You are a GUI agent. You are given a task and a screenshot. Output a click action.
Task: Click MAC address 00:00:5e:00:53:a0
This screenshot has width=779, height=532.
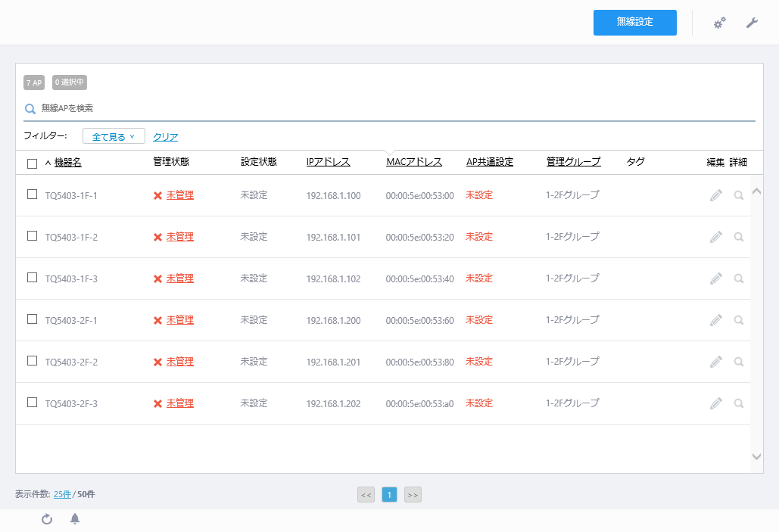coord(420,404)
